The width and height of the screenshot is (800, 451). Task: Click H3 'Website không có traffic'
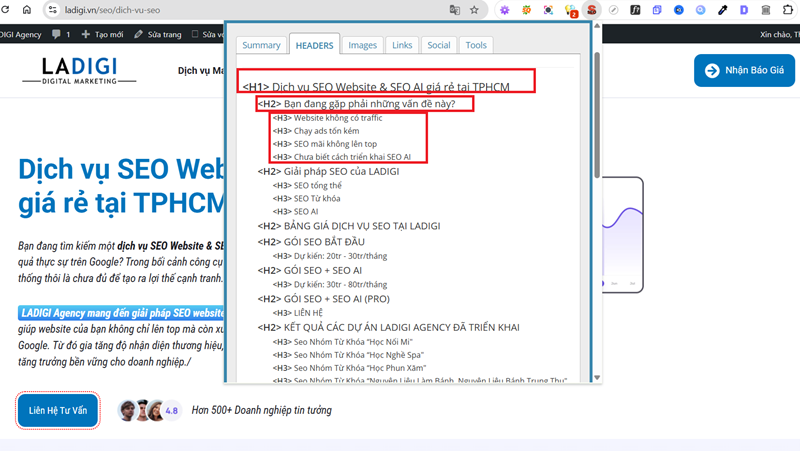point(328,118)
